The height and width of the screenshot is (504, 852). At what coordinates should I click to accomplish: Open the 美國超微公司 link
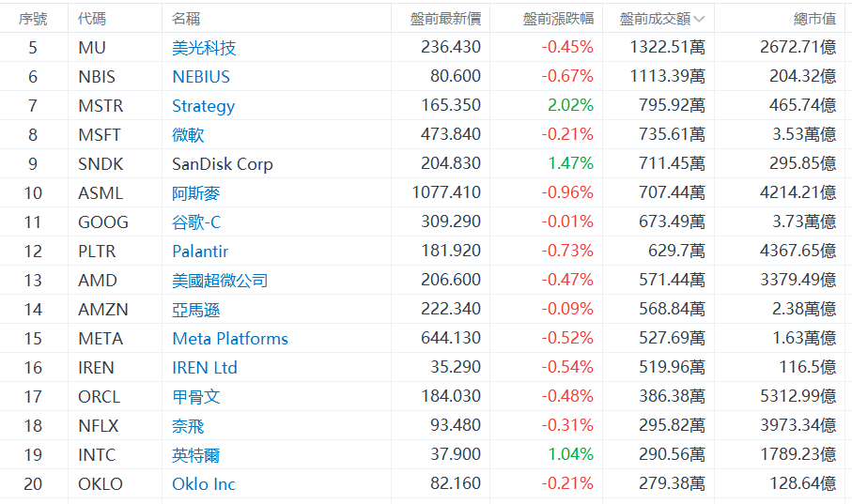pyautogui.click(x=220, y=281)
